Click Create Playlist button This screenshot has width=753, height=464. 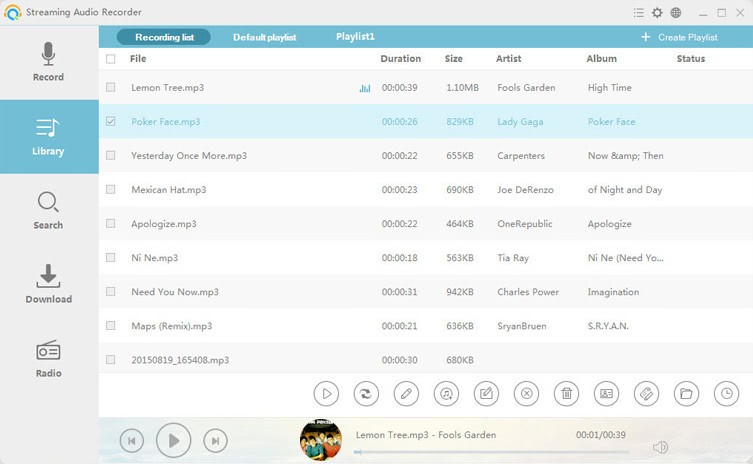679,37
